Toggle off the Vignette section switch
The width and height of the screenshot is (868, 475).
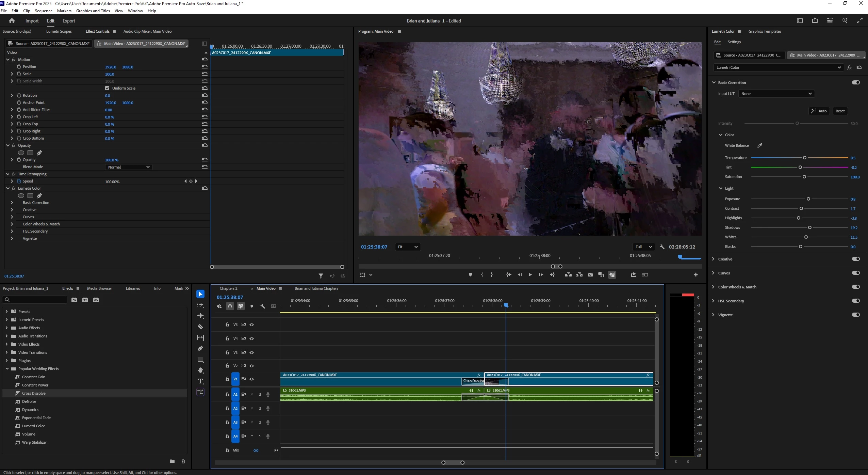tap(855, 315)
